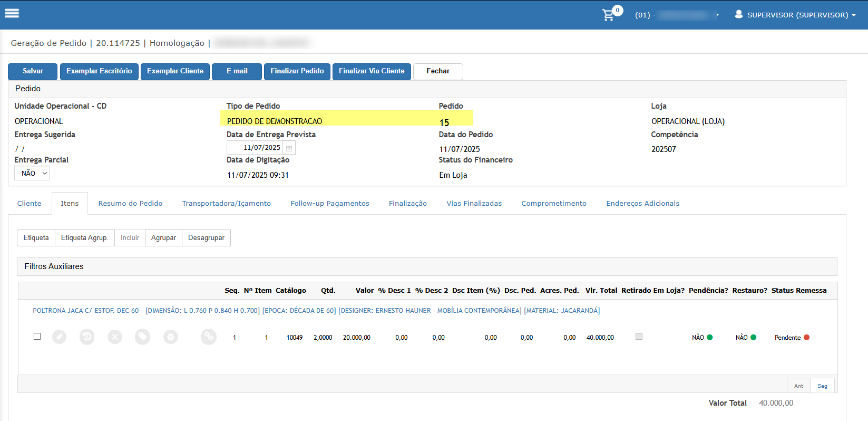
Task: Click the quantity value 2,0000
Action: tap(323, 338)
